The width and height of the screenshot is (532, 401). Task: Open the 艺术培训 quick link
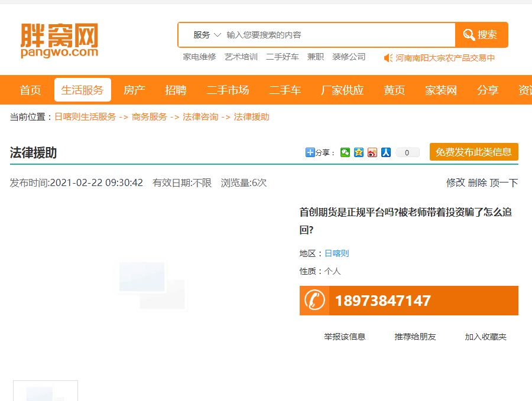pos(241,57)
